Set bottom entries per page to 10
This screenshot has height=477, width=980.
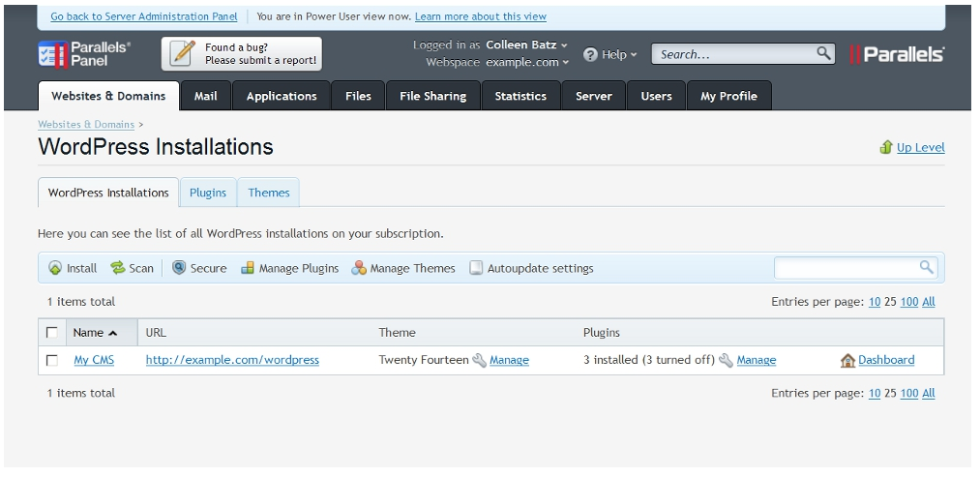click(875, 393)
